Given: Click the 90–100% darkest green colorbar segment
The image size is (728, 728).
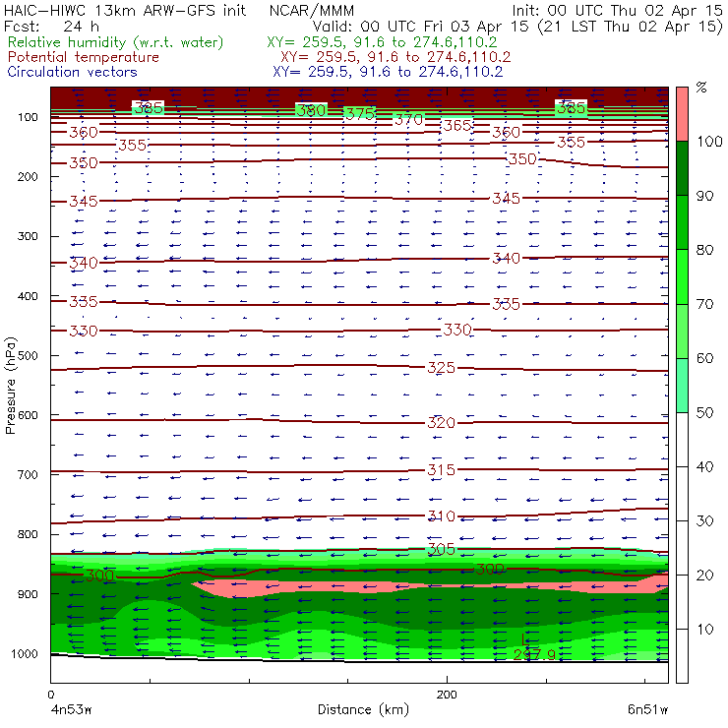Looking at the screenshot, I should (682, 168).
